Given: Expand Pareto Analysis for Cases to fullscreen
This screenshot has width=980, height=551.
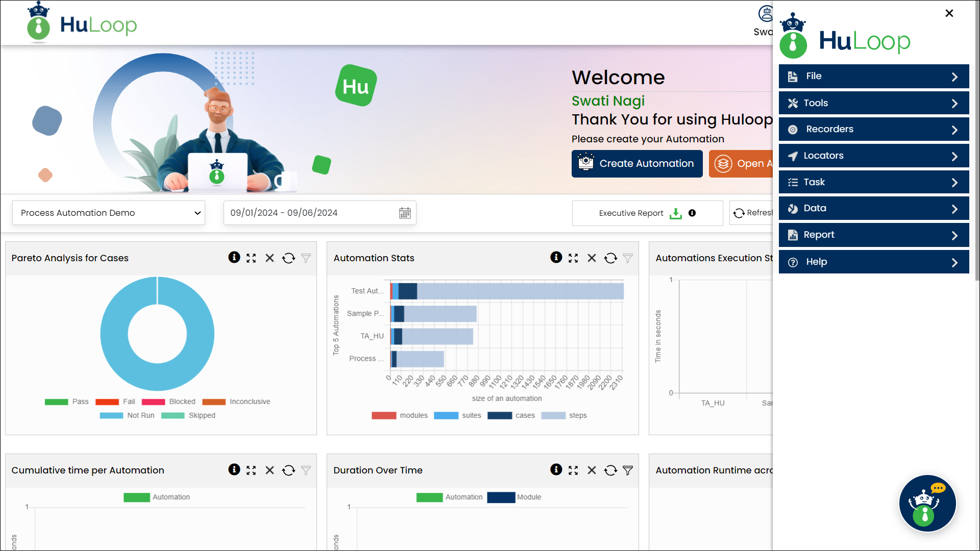Looking at the screenshot, I should coord(251,258).
